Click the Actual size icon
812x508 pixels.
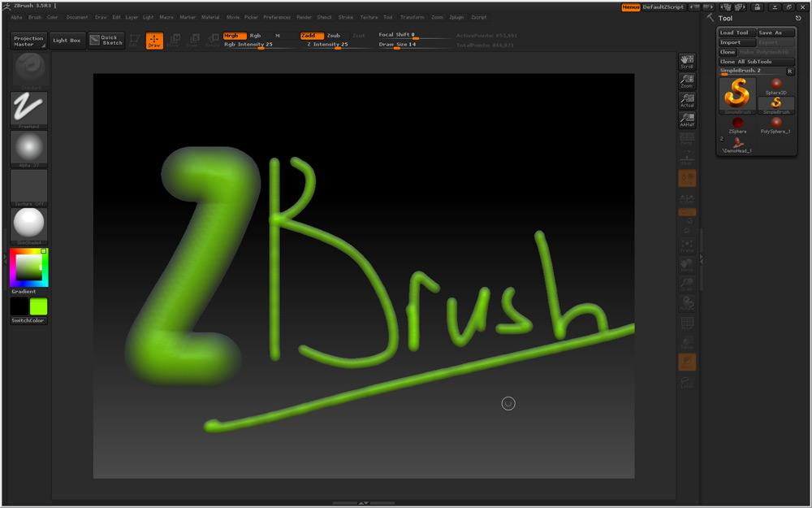[687, 101]
